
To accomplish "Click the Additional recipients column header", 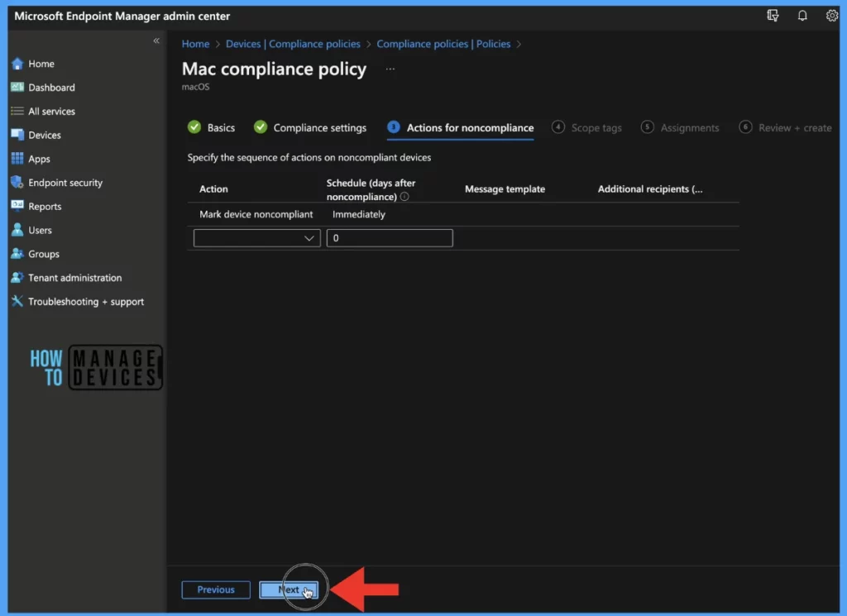I will click(650, 189).
